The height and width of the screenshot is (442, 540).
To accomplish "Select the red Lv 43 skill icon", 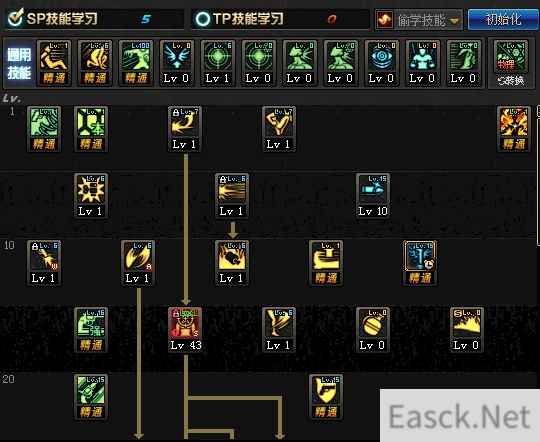I will pos(185,330).
